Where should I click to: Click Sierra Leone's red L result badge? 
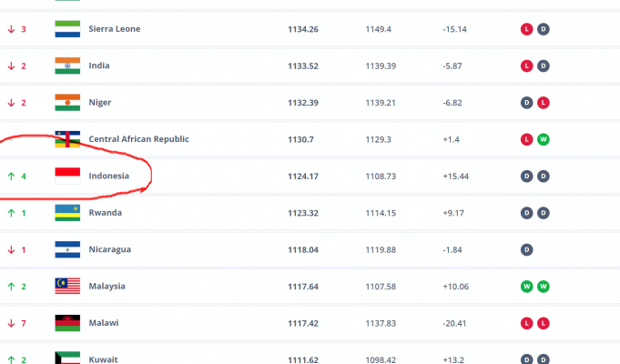click(526, 29)
